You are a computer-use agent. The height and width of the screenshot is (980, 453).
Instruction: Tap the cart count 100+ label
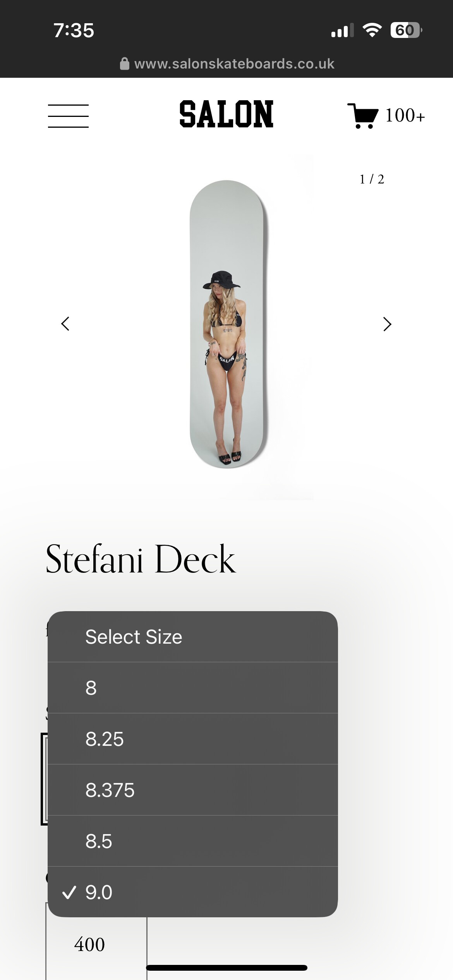405,116
